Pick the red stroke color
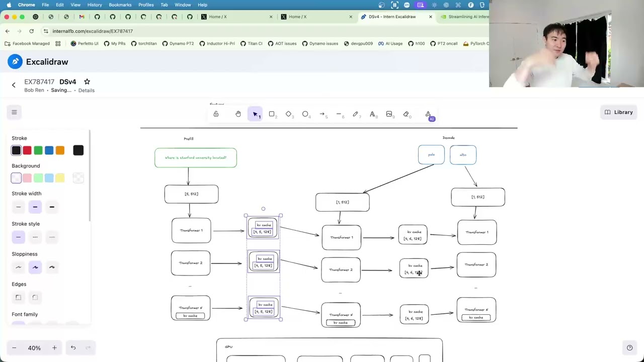 pos(27,150)
